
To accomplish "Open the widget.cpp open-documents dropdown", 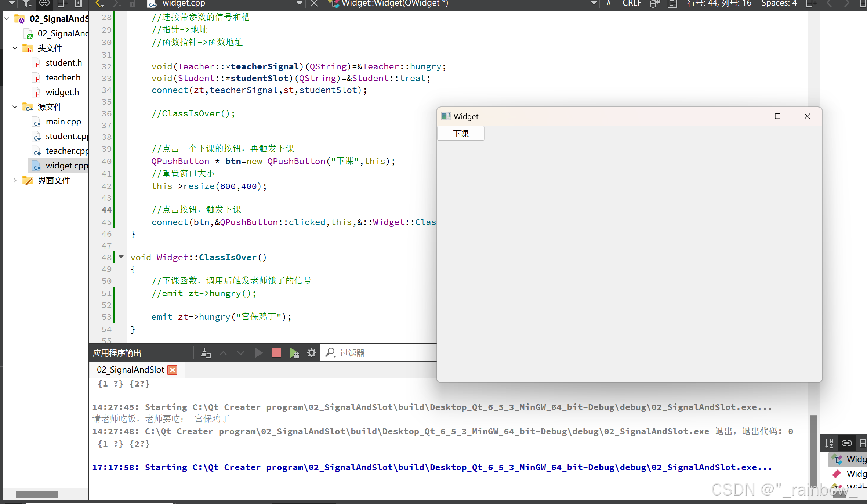I will coord(299,4).
